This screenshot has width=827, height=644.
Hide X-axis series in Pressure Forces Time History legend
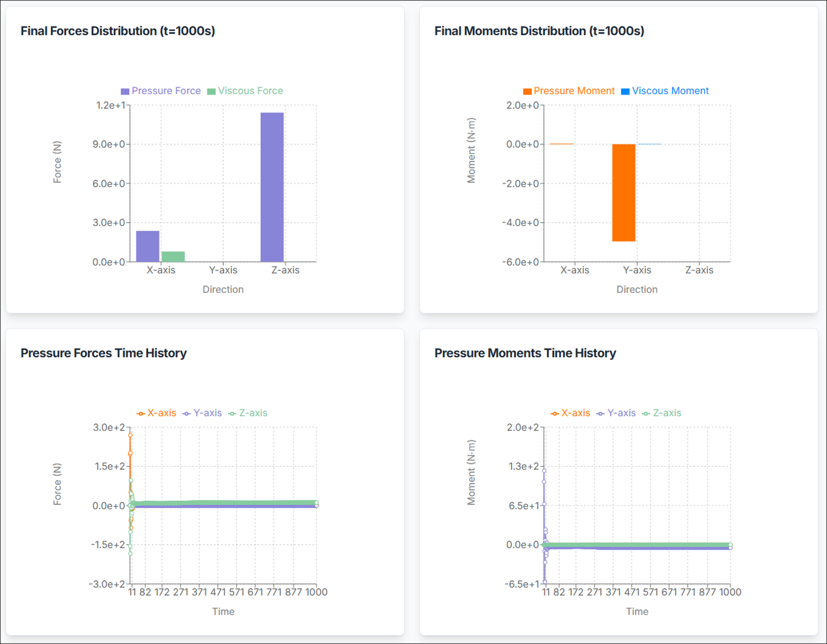click(157, 413)
